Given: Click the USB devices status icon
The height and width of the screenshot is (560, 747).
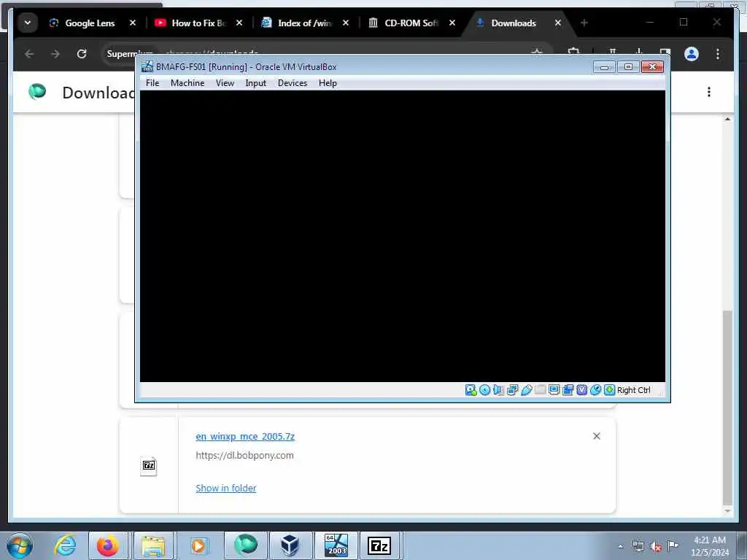Looking at the screenshot, I should point(527,390).
